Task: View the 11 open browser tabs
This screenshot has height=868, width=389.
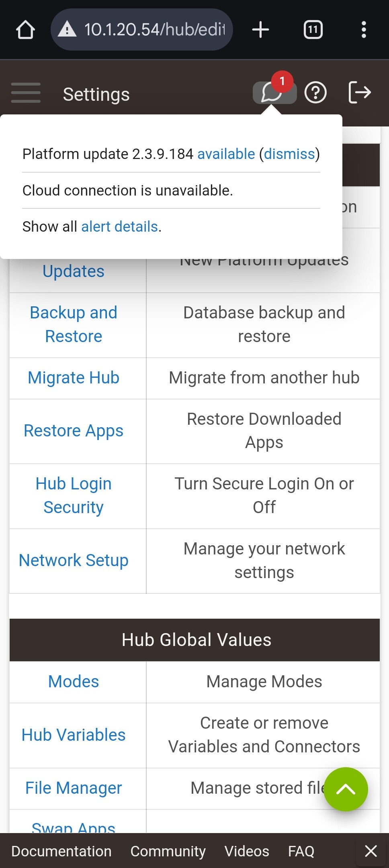Action: point(313,29)
